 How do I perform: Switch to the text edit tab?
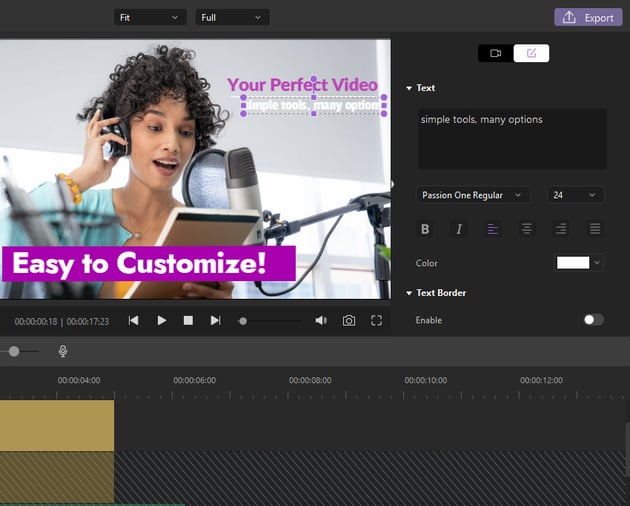tap(531, 53)
